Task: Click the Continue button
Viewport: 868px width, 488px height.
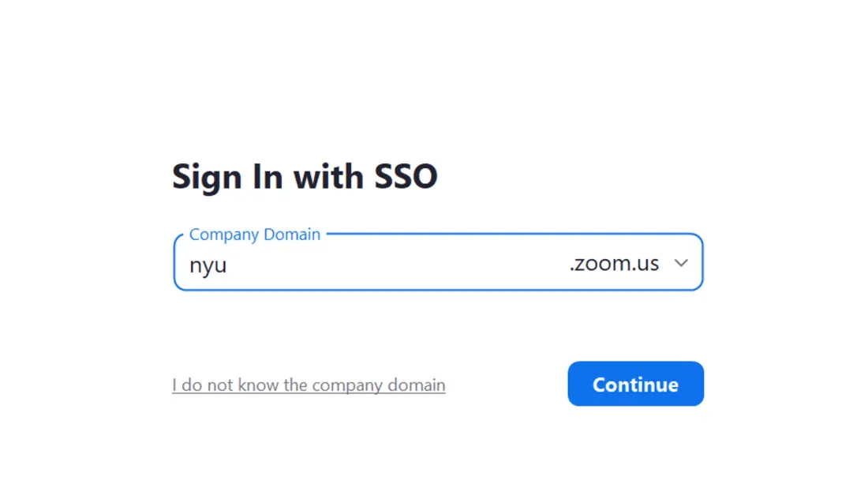Action: (635, 384)
